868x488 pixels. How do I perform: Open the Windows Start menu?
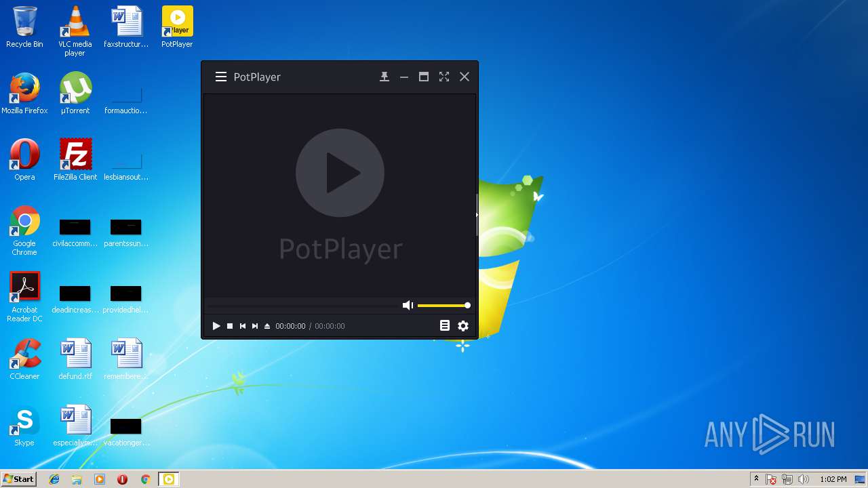click(x=18, y=479)
